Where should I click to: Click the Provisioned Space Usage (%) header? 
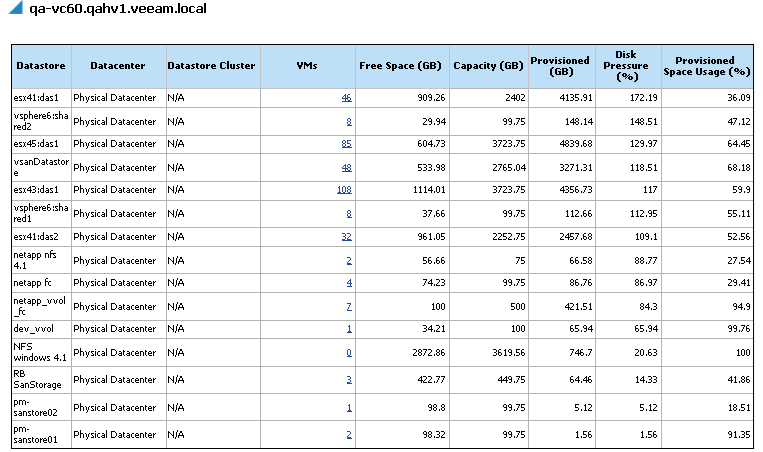[x=710, y=66]
